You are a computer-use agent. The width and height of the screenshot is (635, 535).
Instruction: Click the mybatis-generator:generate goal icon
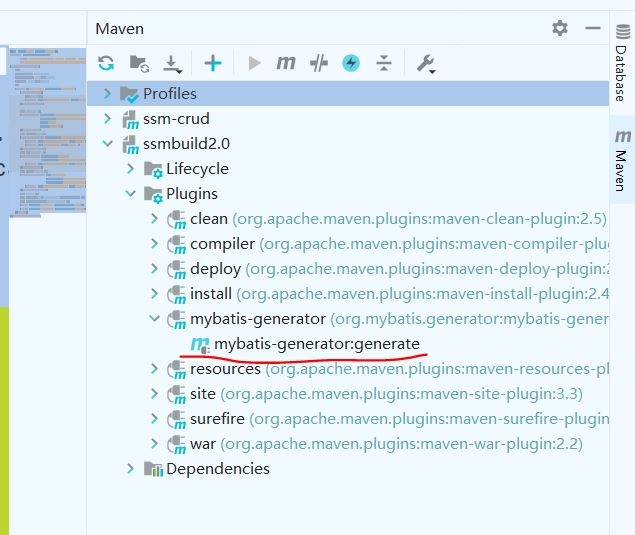(200, 345)
